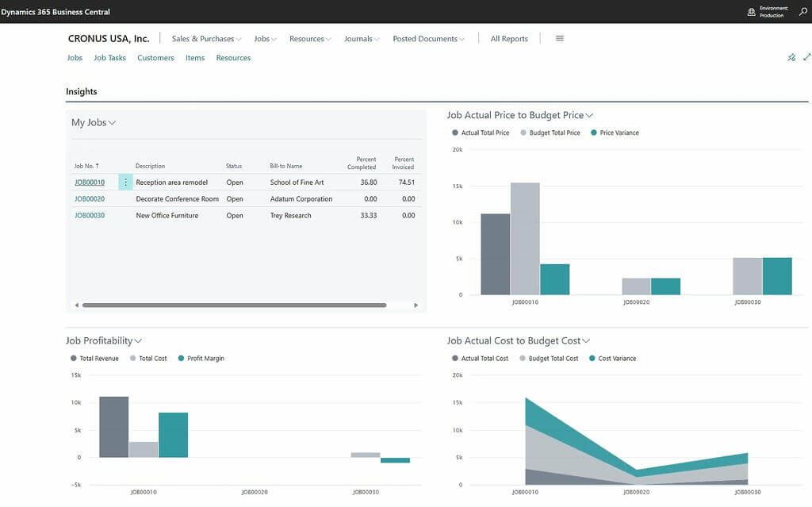Click JOB00010 actual price bar
The image size is (812, 507).
point(495,254)
